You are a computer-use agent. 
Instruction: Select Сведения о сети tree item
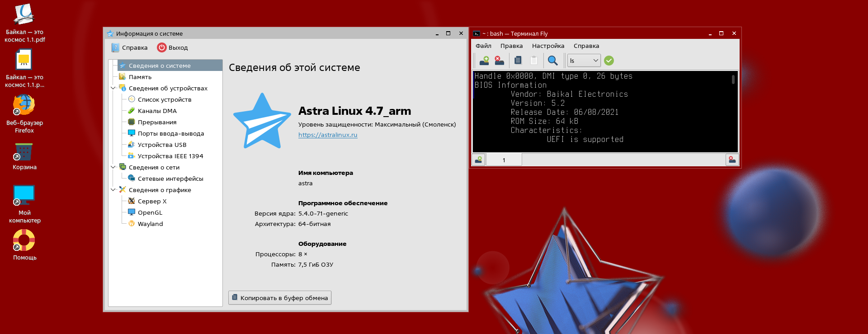(x=154, y=167)
